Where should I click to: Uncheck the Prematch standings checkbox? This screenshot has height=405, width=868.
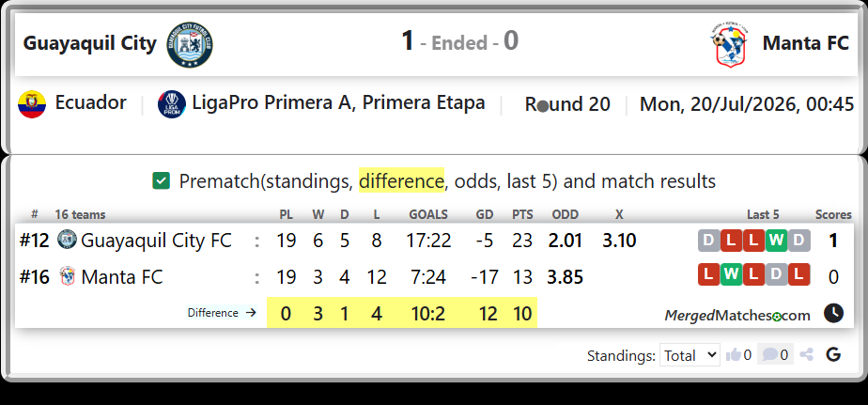tap(161, 181)
